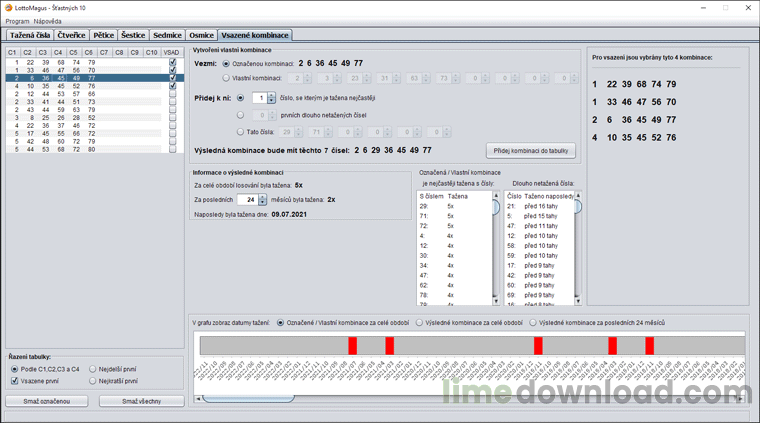Switch to the Osmice tab

click(202, 35)
